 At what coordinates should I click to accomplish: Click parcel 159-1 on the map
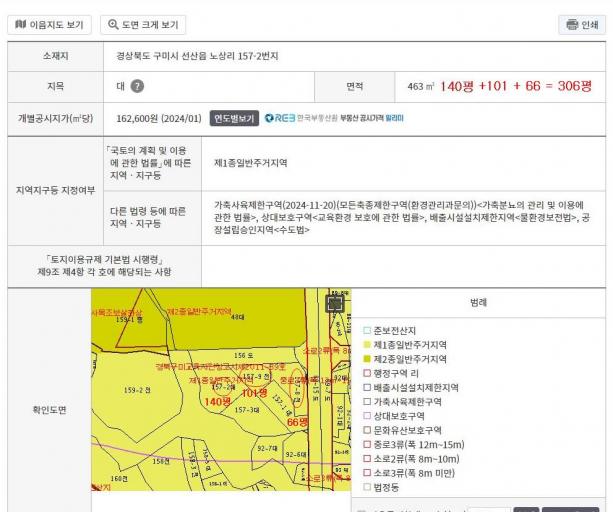129,320
